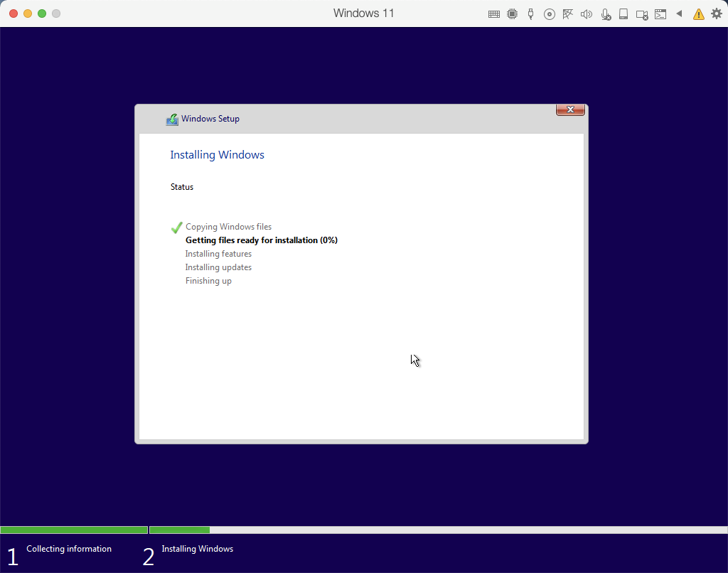The width and height of the screenshot is (728, 573).
Task: Click the disabled video camera icon
Action: [642, 15]
